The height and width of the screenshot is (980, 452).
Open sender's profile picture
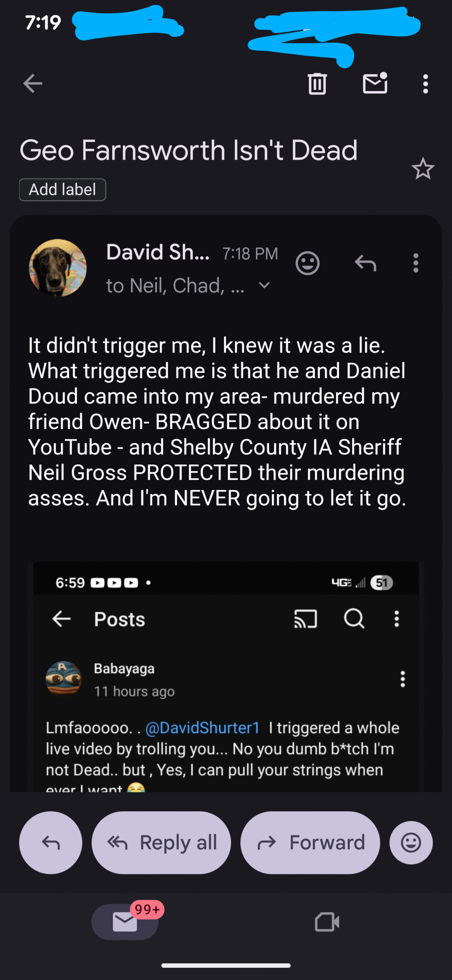click(58, 268)
